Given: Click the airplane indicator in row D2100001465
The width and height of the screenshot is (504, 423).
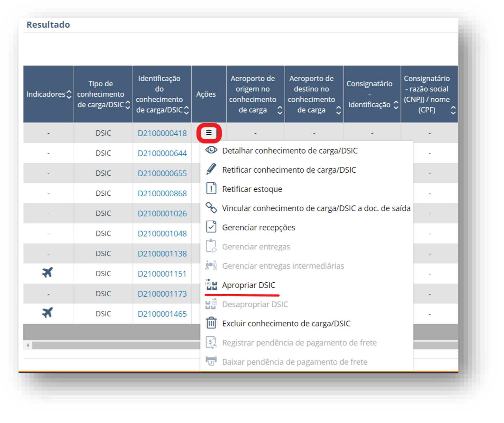Looking at the screenshot, I should click(47, 313).
